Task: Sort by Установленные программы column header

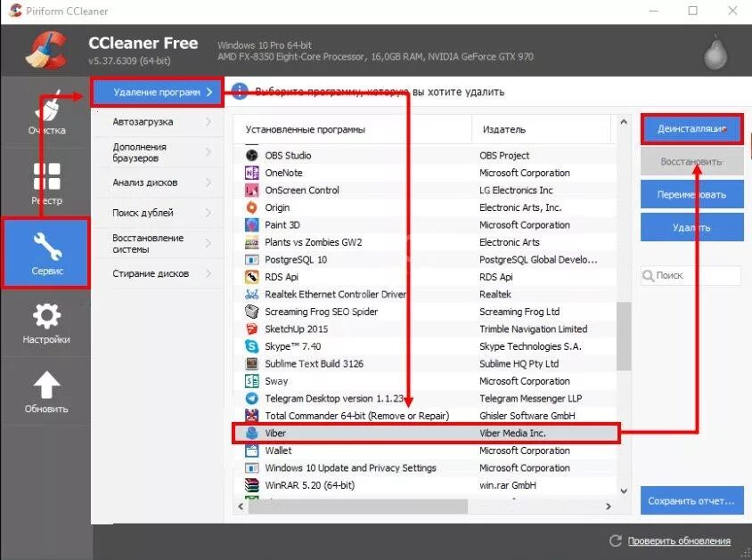Action: click(353, 129)
